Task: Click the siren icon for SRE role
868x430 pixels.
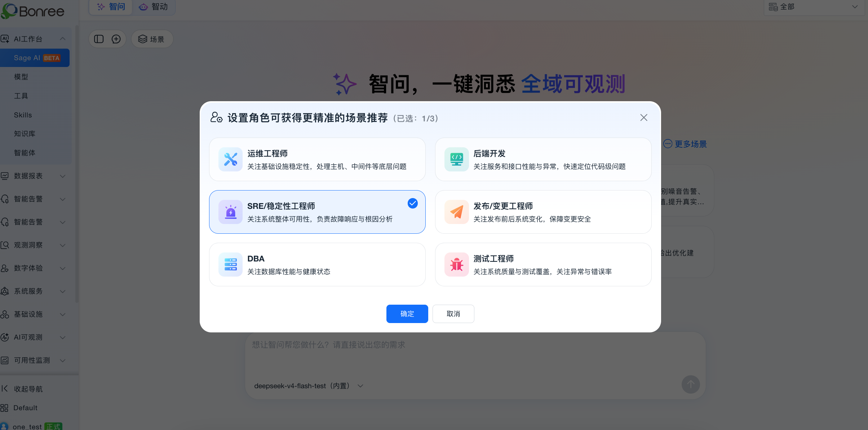Action: tap(231, 212)
